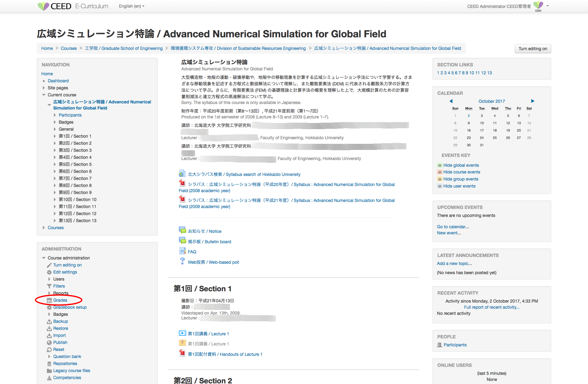The height and width of the screenshot is (384, 588).
Task: Open the English (en) language dropdown
Action: pyautogui.click(x=132, y=6)
